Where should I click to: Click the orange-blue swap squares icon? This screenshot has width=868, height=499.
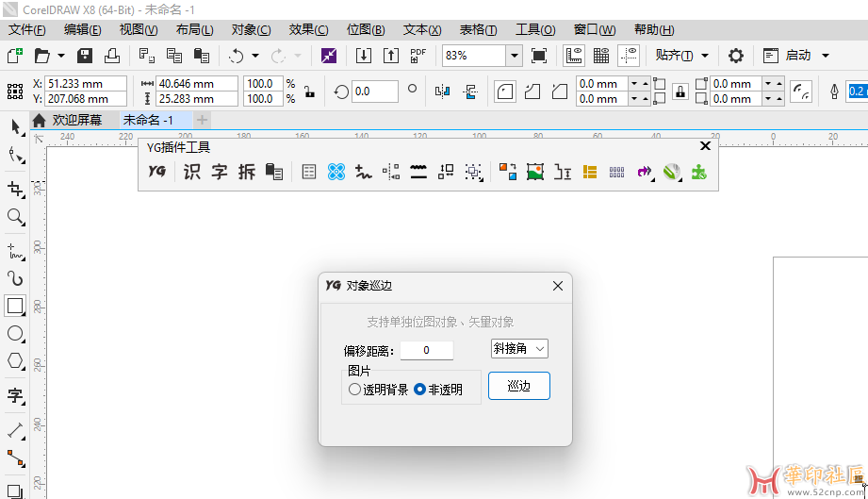[x=508, y=173]
